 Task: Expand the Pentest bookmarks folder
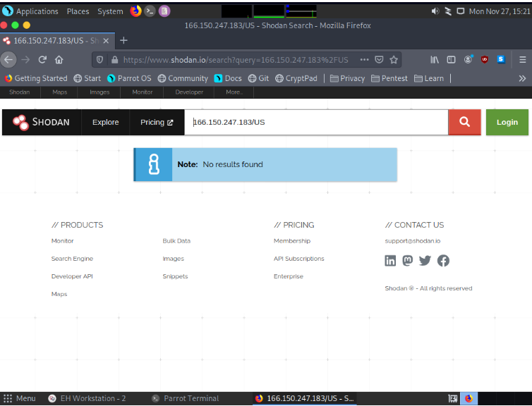(389, 78)
